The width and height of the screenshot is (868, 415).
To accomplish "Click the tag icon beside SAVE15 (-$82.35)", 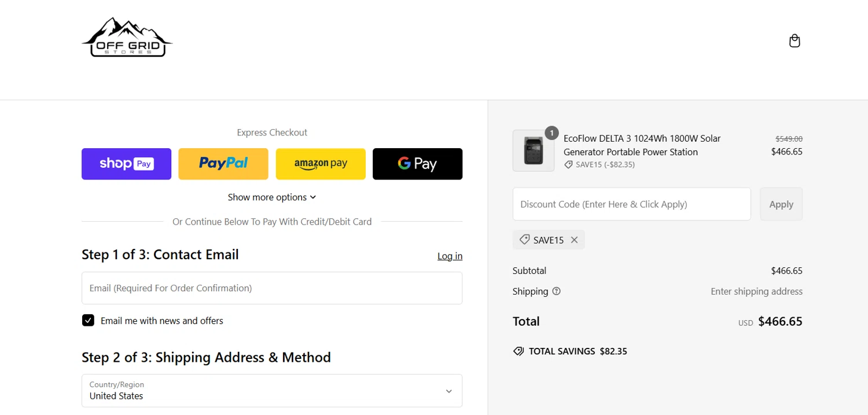I will tap(568, 165).
